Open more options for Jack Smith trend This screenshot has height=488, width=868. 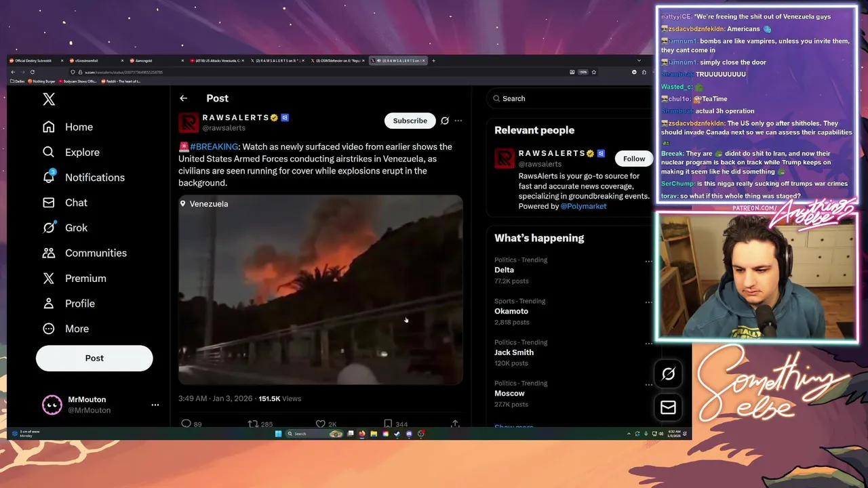point(648,344)
